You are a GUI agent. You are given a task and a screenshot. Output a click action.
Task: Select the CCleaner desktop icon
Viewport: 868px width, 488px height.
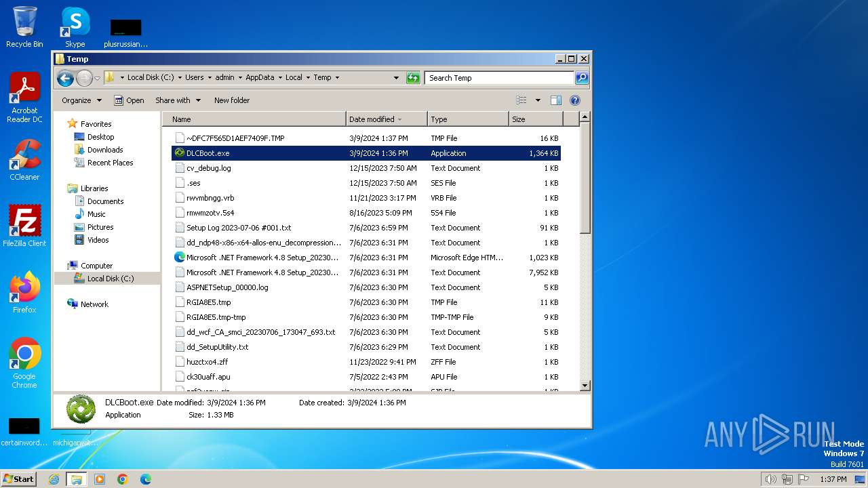24,160
